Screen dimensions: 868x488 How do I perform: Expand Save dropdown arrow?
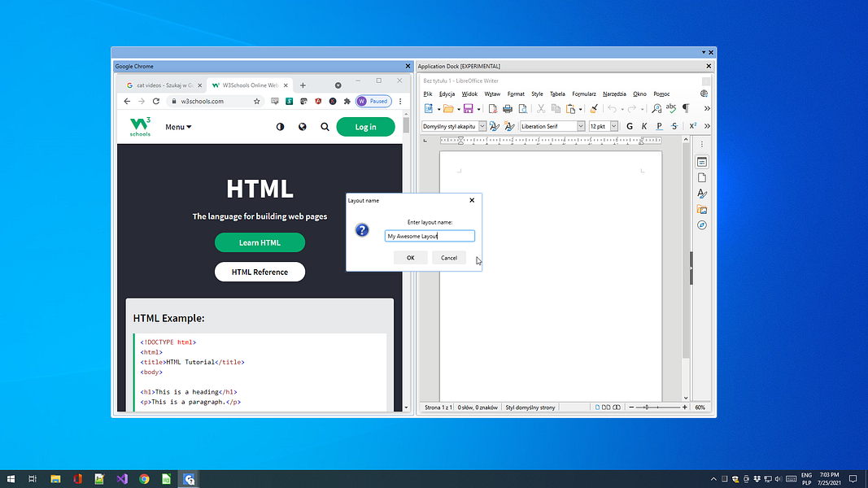[479, 109]
